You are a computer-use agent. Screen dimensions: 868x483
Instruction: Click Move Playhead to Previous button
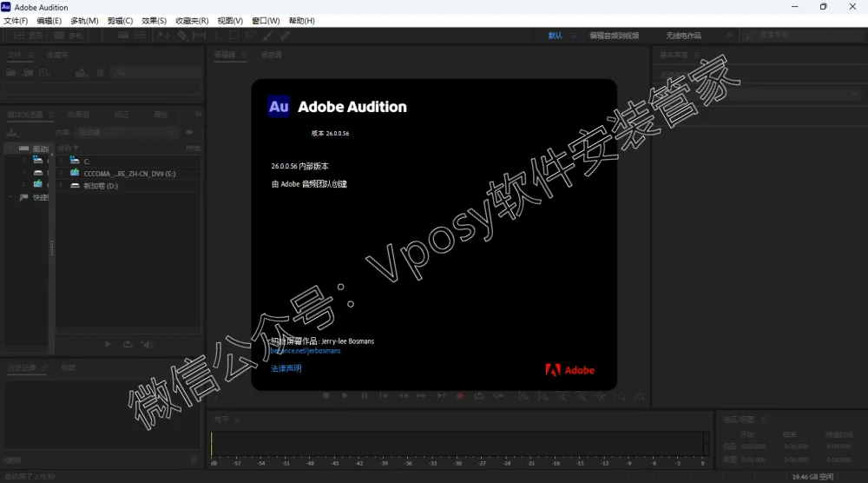[383, 396]
